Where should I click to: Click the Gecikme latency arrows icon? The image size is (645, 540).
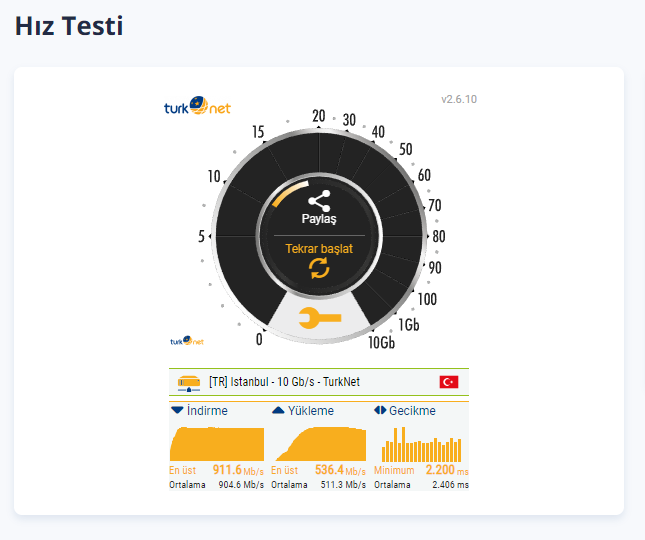[x=380, y=410]
